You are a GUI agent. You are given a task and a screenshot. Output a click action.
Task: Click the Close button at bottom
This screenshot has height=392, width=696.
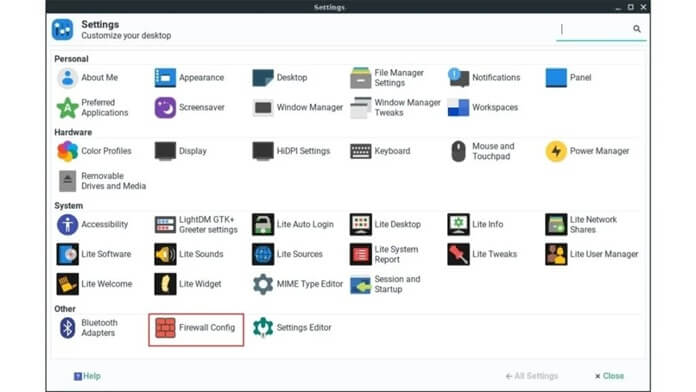[x=609, y=376]
